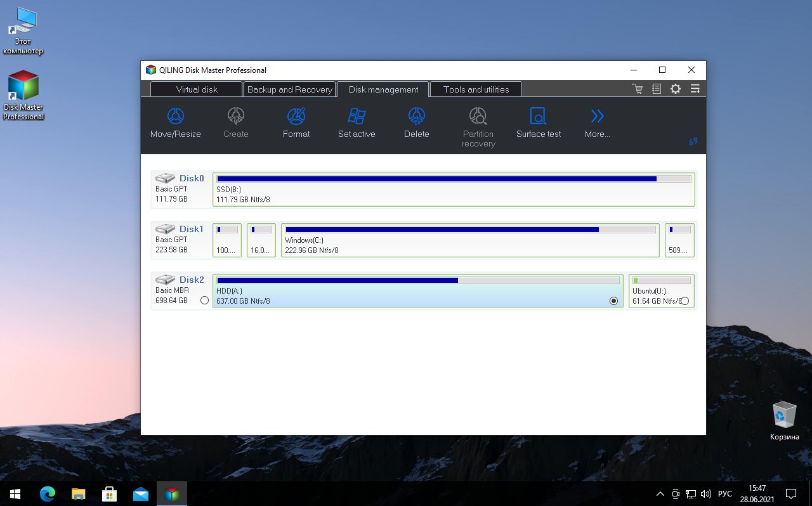Launch Microsoft Edge from taskbar

(48, 493)
